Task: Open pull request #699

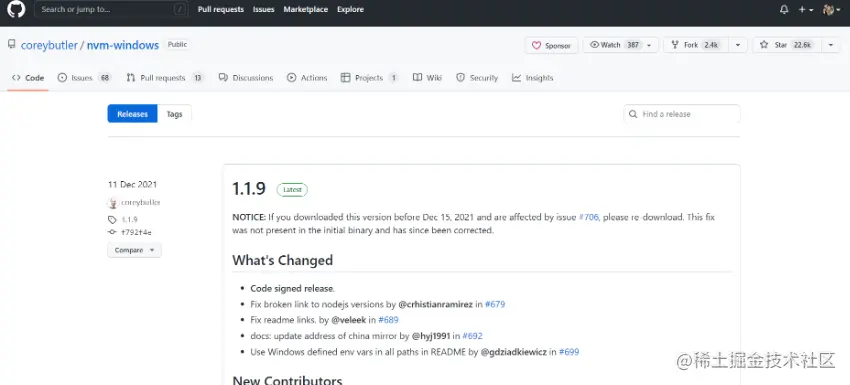Action: coord(569,352)
